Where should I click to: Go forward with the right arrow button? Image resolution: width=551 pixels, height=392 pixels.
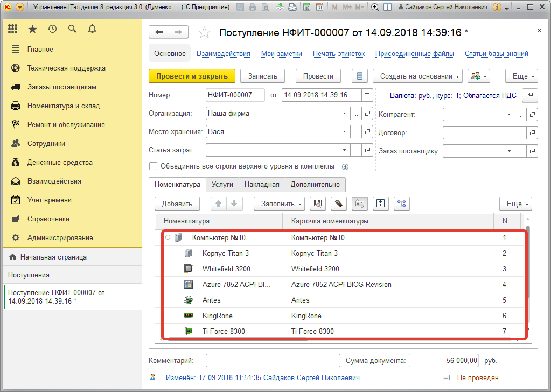coord(178,32)
